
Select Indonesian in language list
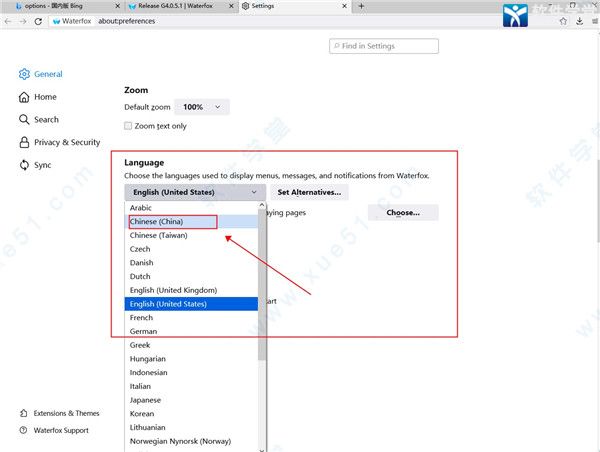[x=191, y=373]
